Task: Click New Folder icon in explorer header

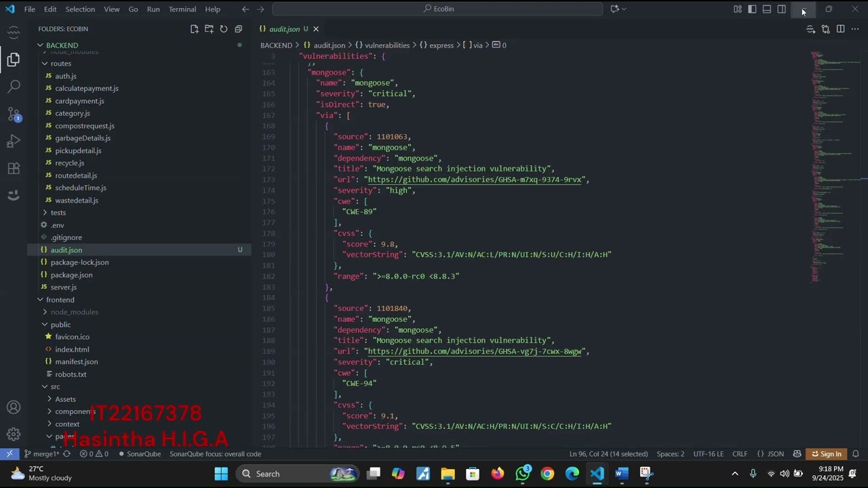Action: (x=209, y=29)
